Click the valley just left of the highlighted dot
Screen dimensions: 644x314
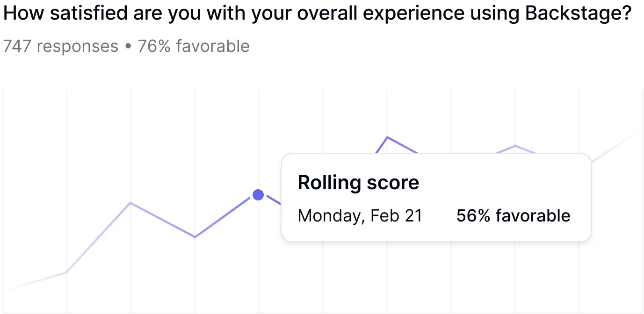195,237
